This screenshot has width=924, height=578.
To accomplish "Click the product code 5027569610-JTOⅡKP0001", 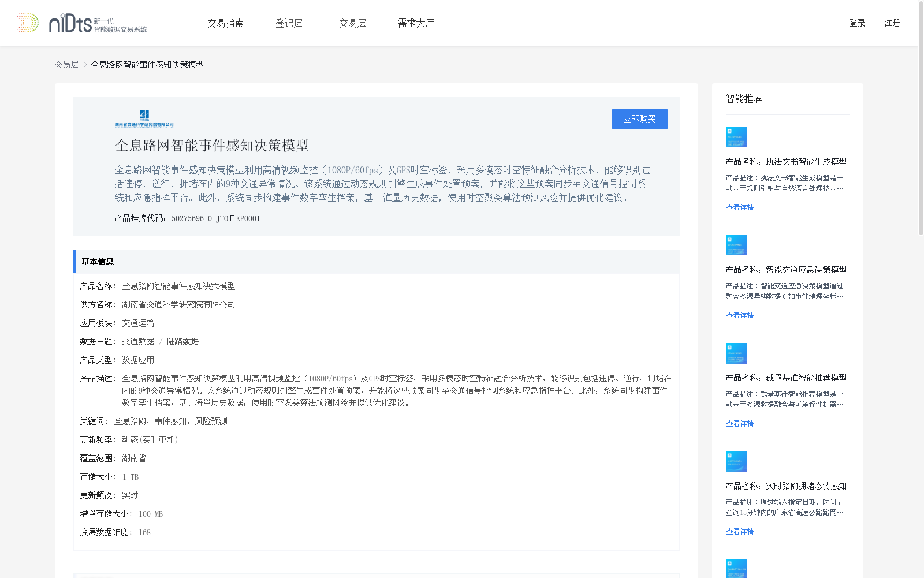I will (216, 218).
